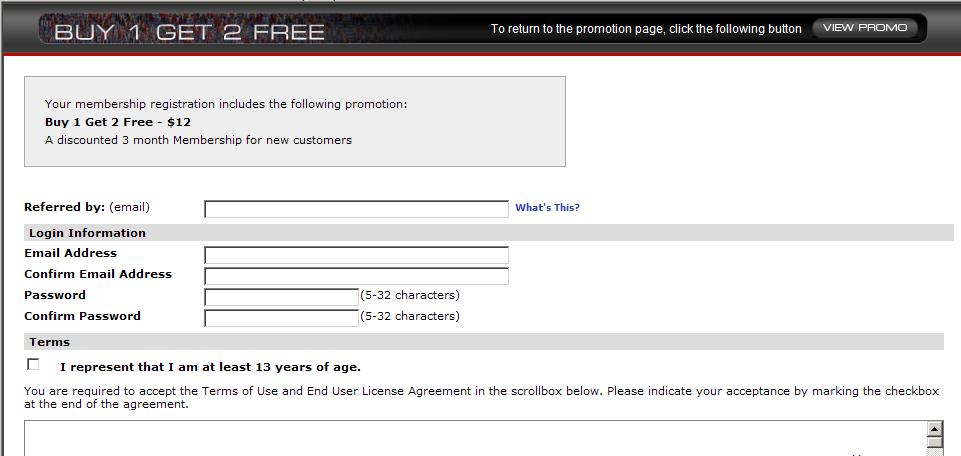
Task: Focus the Referred by email field
Action: pyautogui.click(x=356, y=209)
